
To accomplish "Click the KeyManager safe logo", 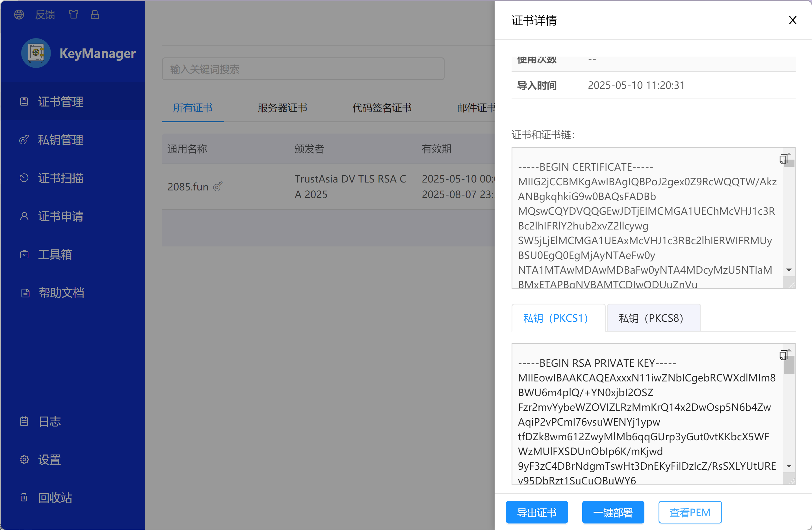I will [x=36, y=53].
